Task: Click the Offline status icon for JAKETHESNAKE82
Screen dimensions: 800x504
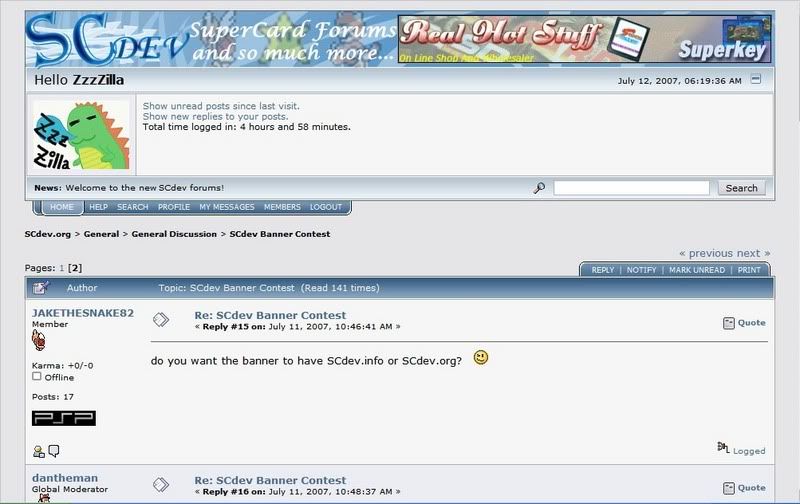Action: 37,376
